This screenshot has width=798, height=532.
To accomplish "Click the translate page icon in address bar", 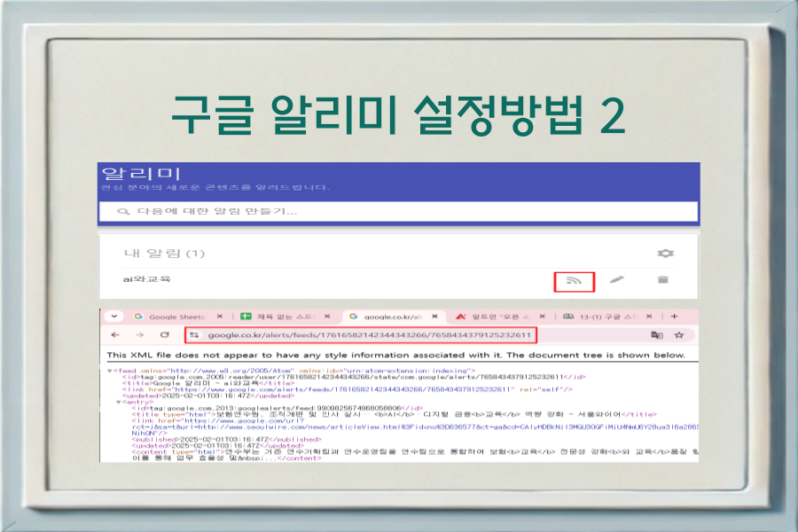I will click(x=656, y=335).
